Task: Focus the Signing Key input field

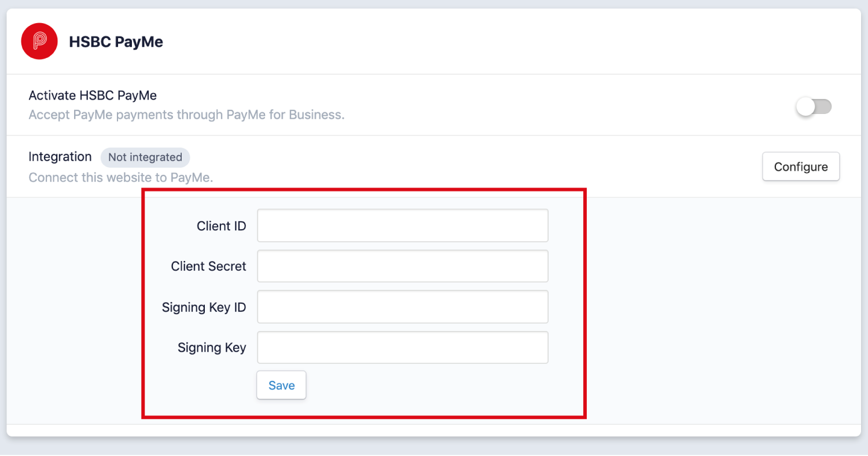Action: coord(402,347)
